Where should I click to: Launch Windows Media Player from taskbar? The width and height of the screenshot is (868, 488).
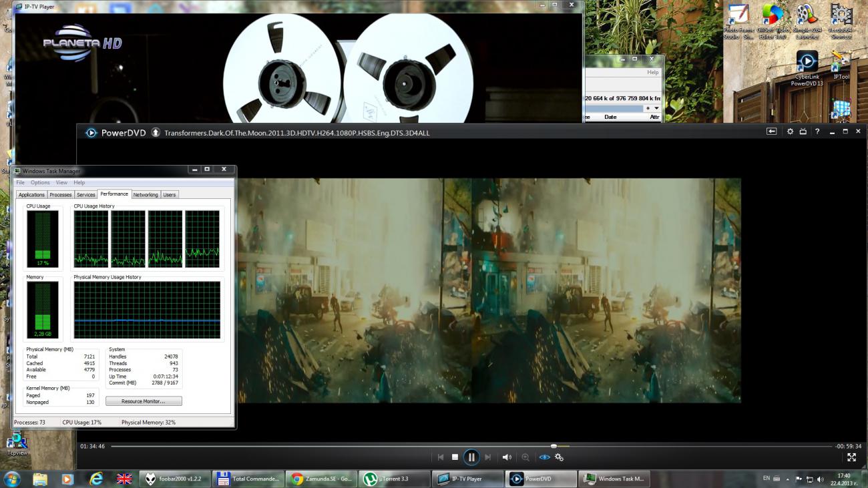[x=67, y=479]
